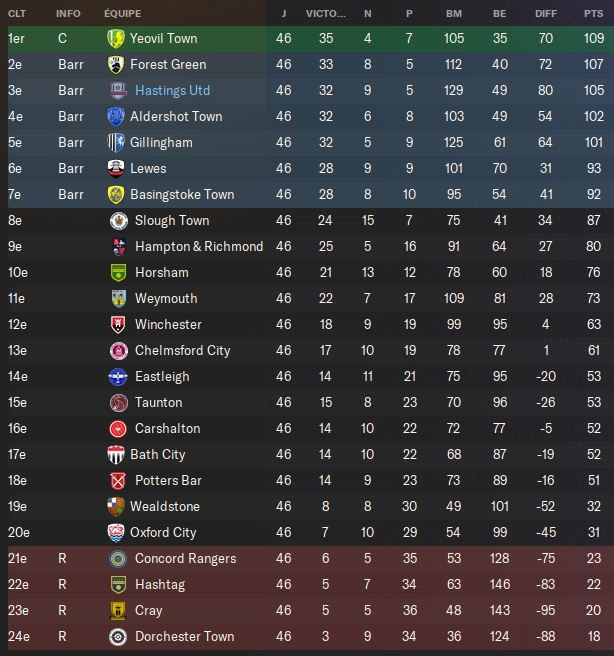This screenshot has height=656, width=614.
Task: Click the Wealdstone club crest
Action: (x=118, y=506)
